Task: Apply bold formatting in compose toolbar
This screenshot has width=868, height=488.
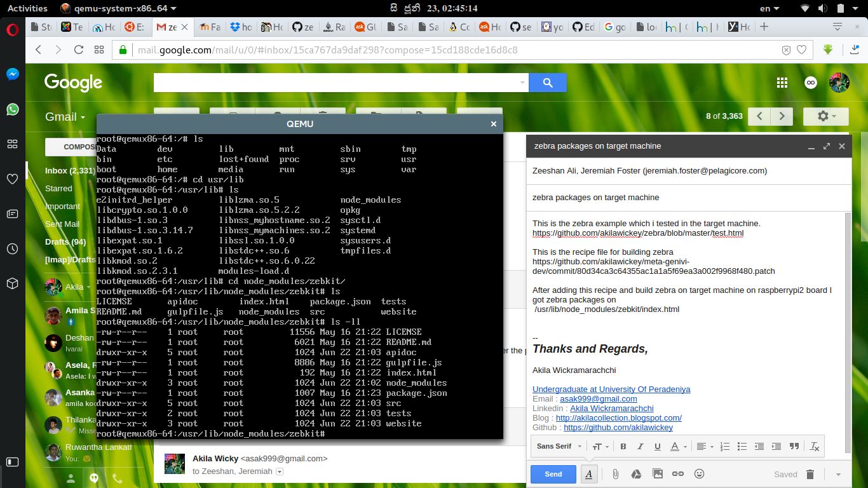Action: pyautogui.click(x=623, y=446)
